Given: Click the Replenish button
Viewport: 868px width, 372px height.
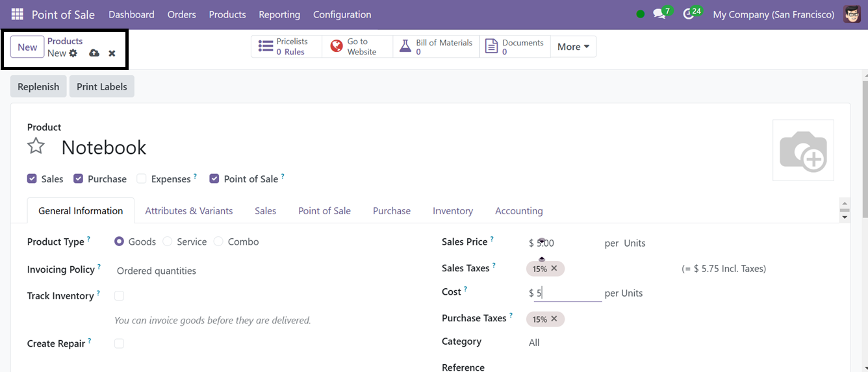Looking at the screenshot, I should click(x=38, y=87).
